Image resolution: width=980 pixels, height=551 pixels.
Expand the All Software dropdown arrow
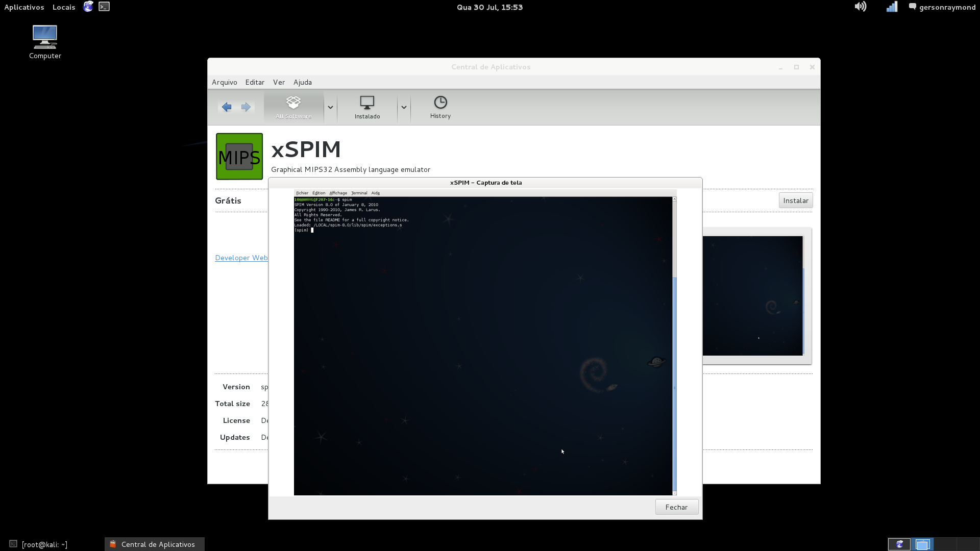330,108
